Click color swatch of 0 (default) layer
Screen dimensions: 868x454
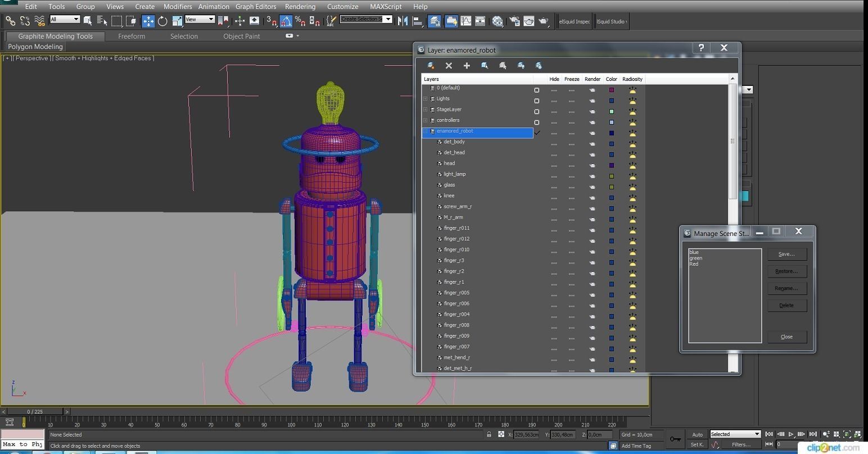[612, 90]
